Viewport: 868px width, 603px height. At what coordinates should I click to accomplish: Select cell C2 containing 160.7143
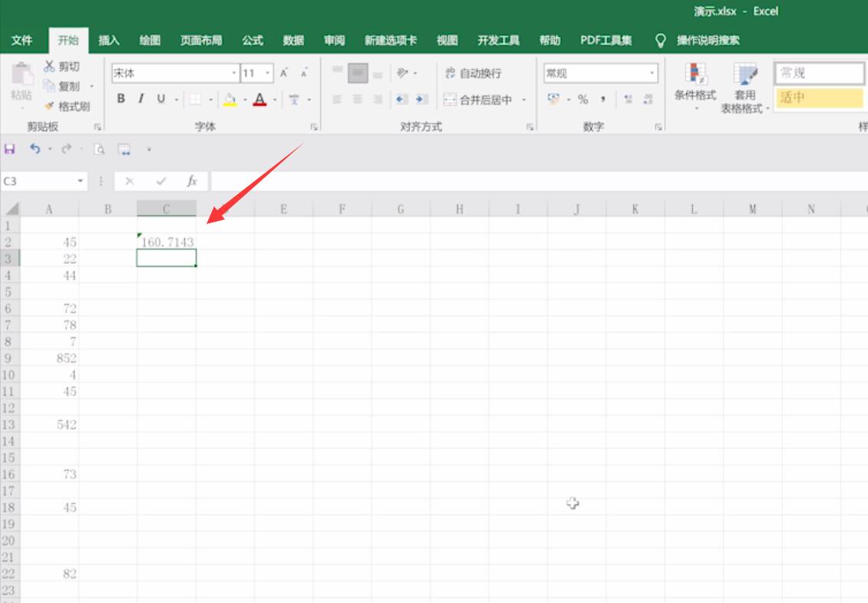point(166,242)
